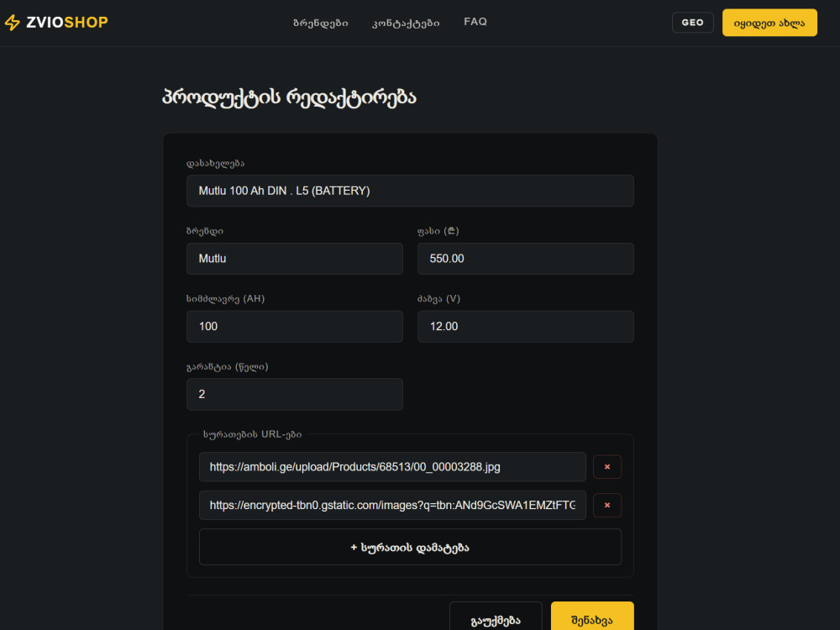Image resolution: width=840 pixels, height=630 pixels.
Task: Click the ZVIOSHOP lightning bolt logo icon
Action: pos(13,23)
